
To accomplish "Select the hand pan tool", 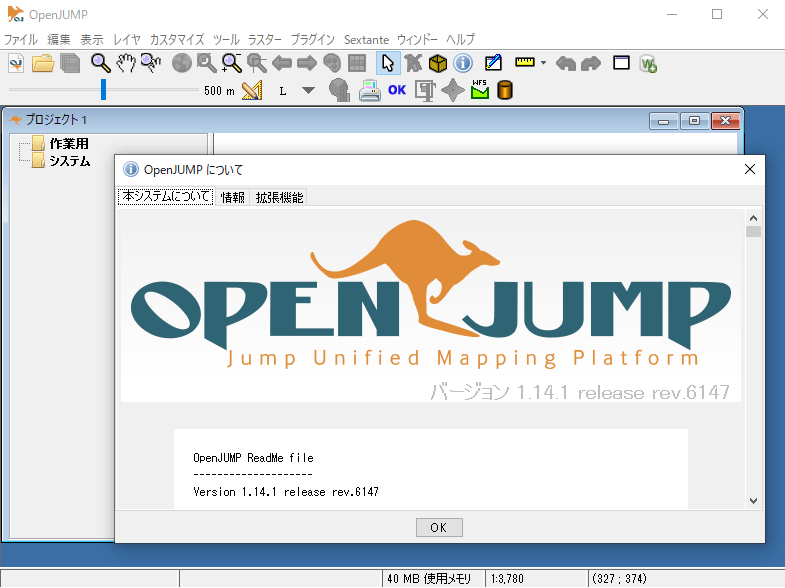I will (126, 64).
